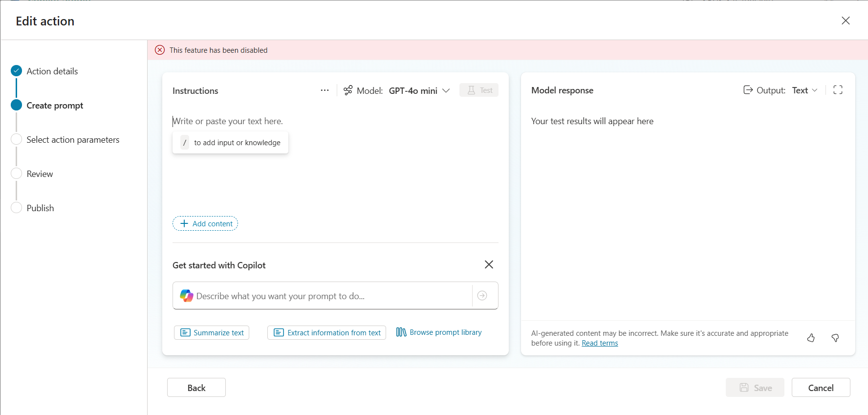Viewport: 868px width, 415px height.
Task: Open the Read terms link
Action: [x=600, y=343]
